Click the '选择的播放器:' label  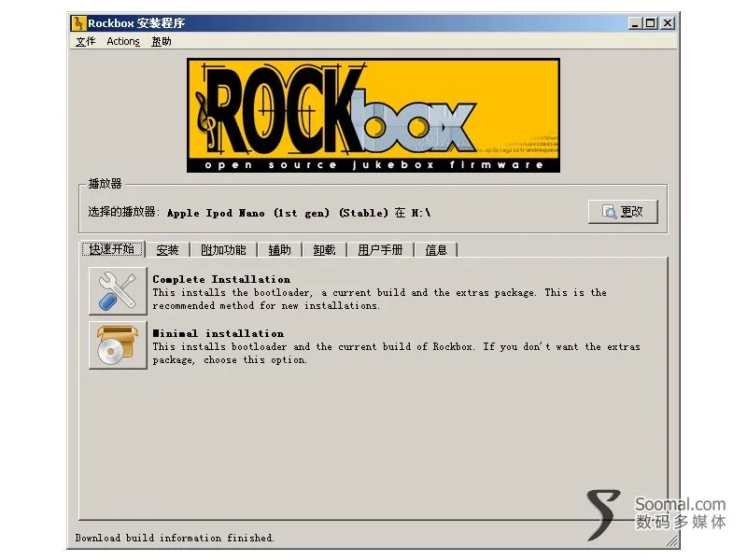click(x=124, y=212)
